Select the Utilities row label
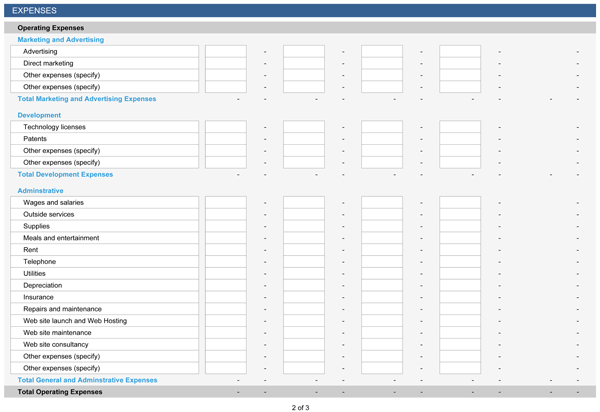 (34, 274)
